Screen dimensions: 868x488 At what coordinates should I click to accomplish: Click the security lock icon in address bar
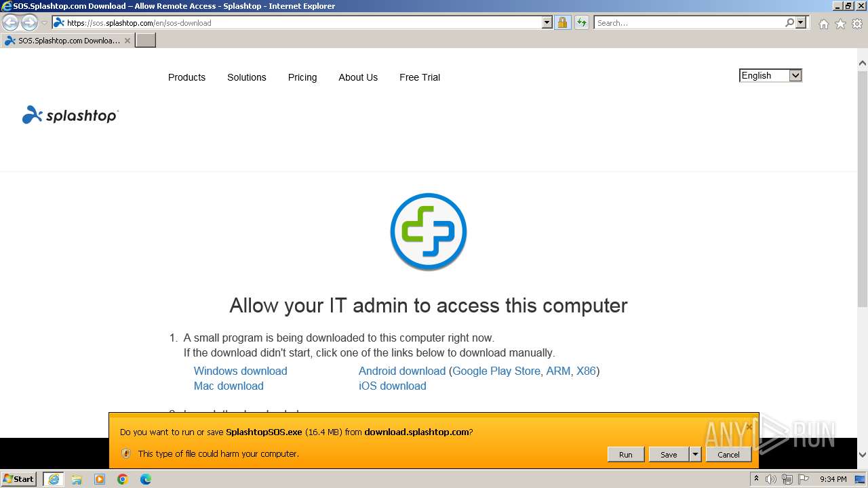[562, 22]
